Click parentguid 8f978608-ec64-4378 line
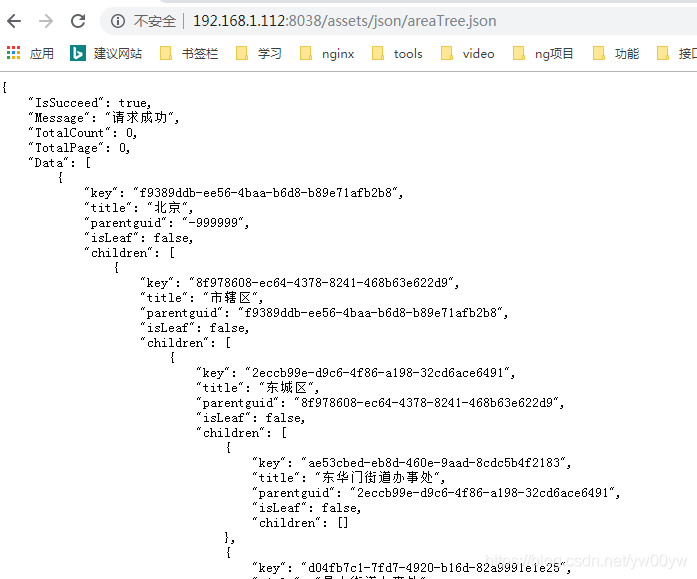 pyautogui.click(x=380, y=403)
